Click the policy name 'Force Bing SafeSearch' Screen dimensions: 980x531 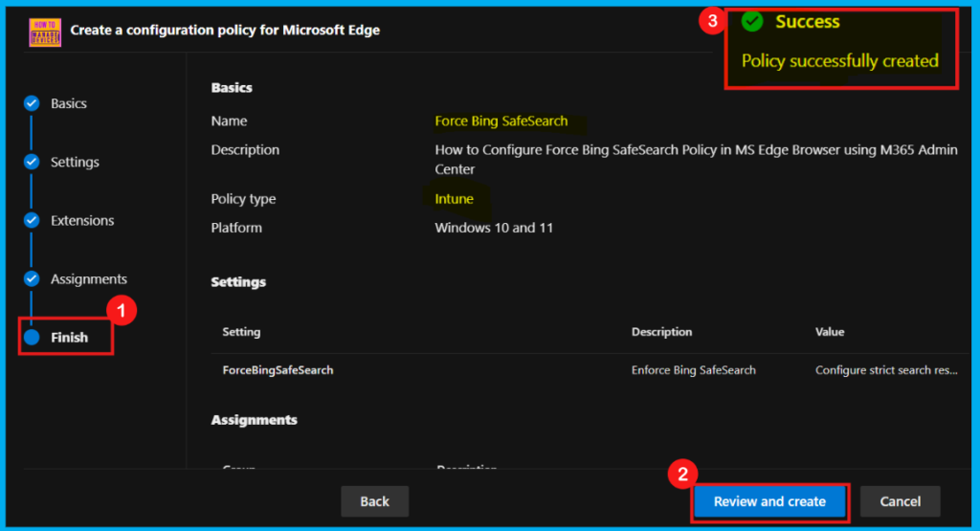tap(501, 121)
